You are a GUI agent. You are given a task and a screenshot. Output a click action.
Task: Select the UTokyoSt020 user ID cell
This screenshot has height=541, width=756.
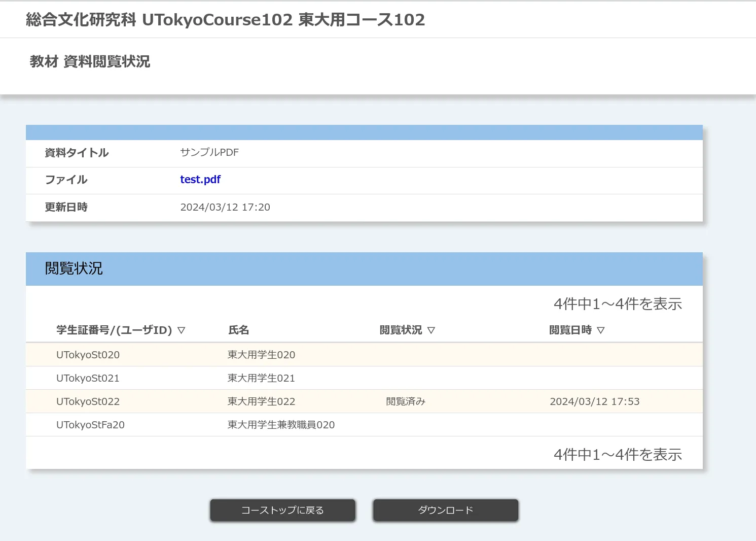click(88, 355)
